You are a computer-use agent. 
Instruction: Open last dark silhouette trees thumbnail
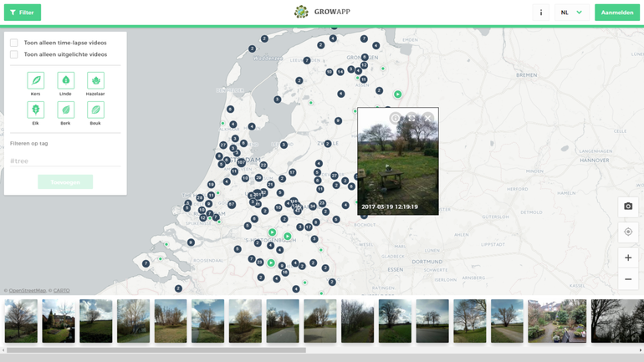tap(617, 321)
